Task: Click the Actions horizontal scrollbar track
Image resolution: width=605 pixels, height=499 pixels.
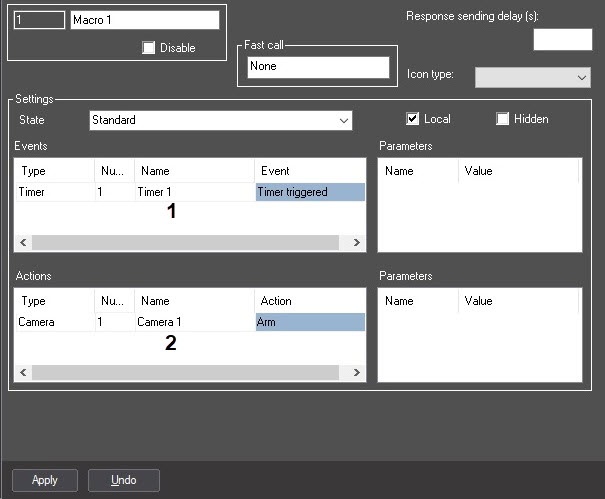Action: click(185, 372)
